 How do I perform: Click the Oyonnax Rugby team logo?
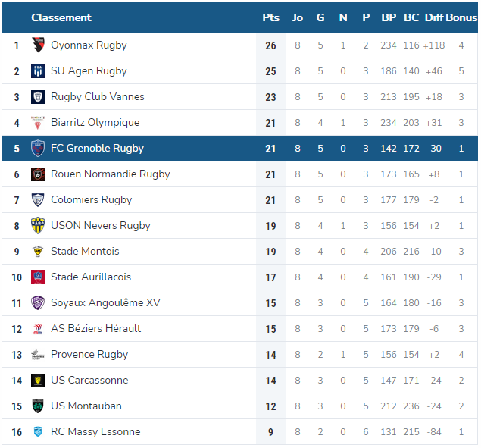tap(38, 45)
